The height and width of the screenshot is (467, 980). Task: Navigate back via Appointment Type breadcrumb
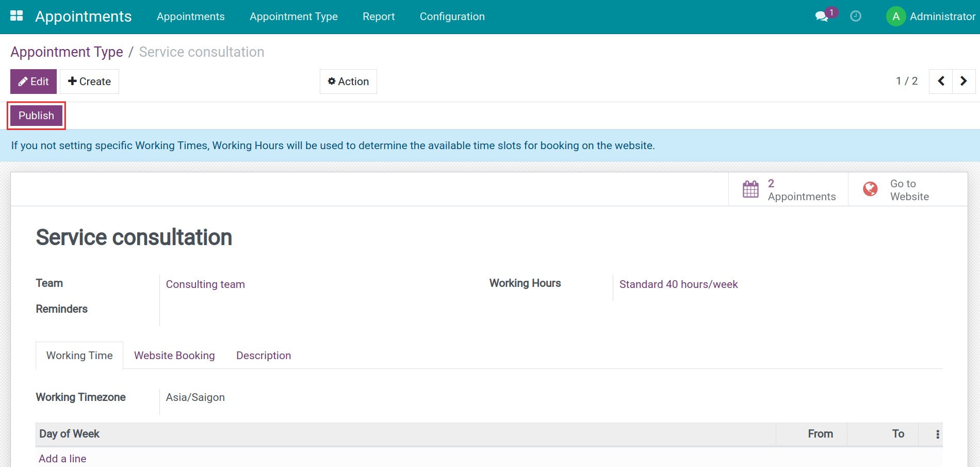(67, 52)
